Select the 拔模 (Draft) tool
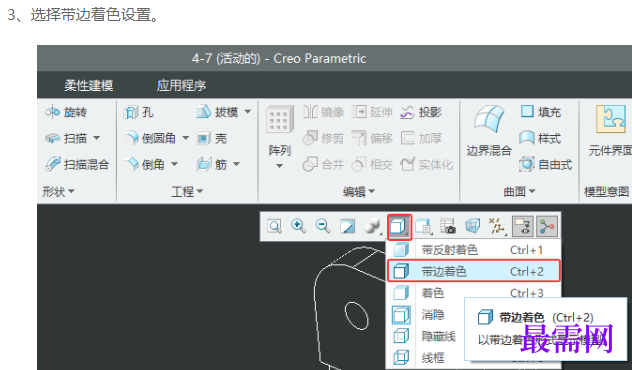632x370 pixels. tap(217, 112)
